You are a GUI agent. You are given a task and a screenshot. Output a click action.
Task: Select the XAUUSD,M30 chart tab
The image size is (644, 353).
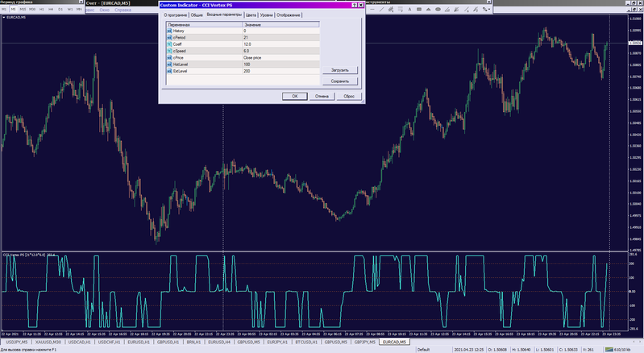coord(49,342)
